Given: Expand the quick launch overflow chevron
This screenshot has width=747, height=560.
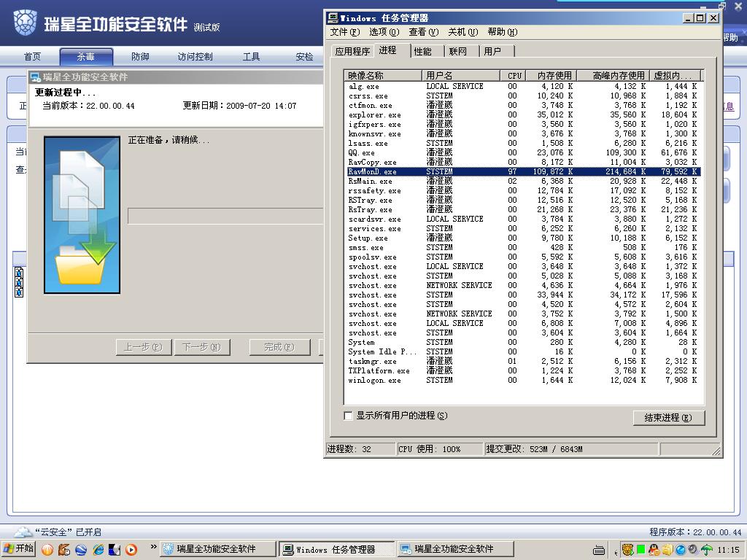Looking at the screenshot, I should tap(153, 547).
